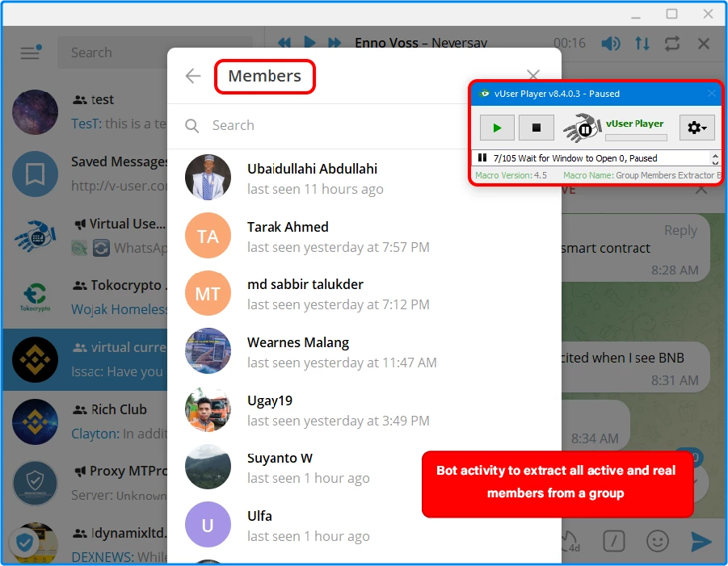This screenshot has height=566, width=728.
Task: Toggle playback order arrows icon
Action: click(x=642, y=44)
